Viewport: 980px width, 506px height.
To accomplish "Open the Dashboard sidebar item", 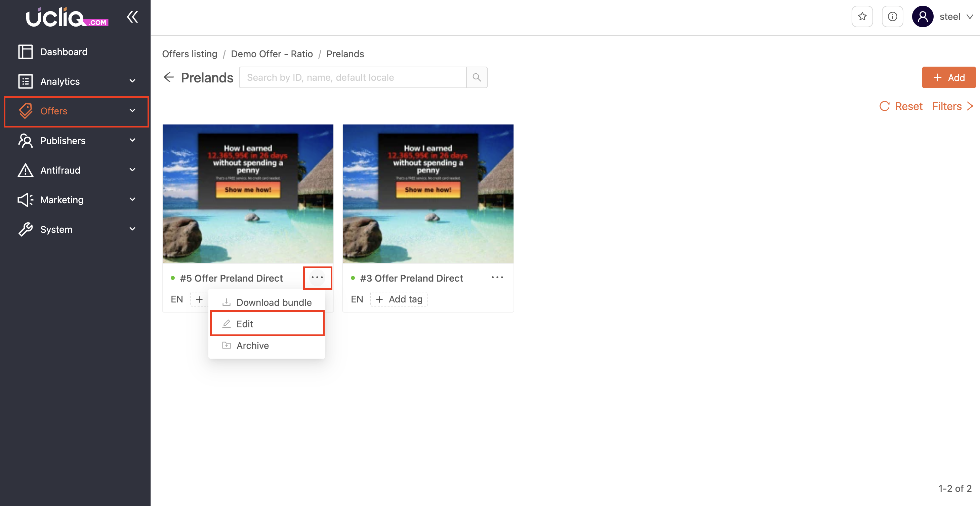I will point(64,52).
